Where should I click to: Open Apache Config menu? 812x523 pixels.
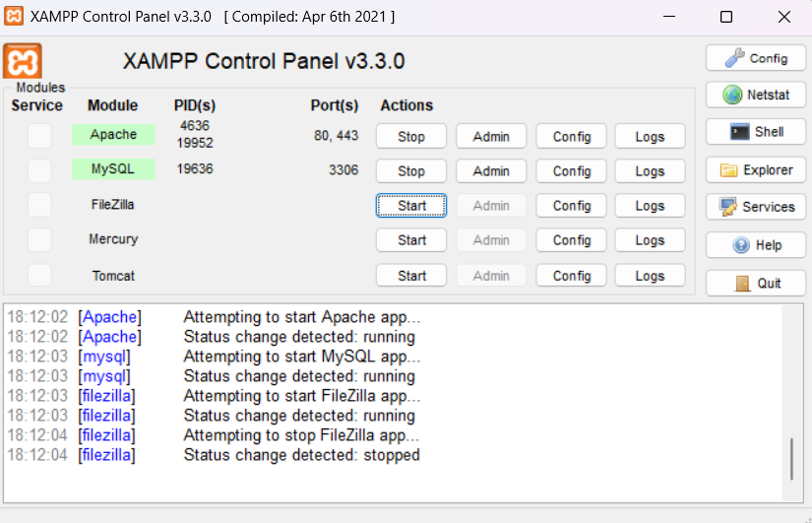coord(571,136)
